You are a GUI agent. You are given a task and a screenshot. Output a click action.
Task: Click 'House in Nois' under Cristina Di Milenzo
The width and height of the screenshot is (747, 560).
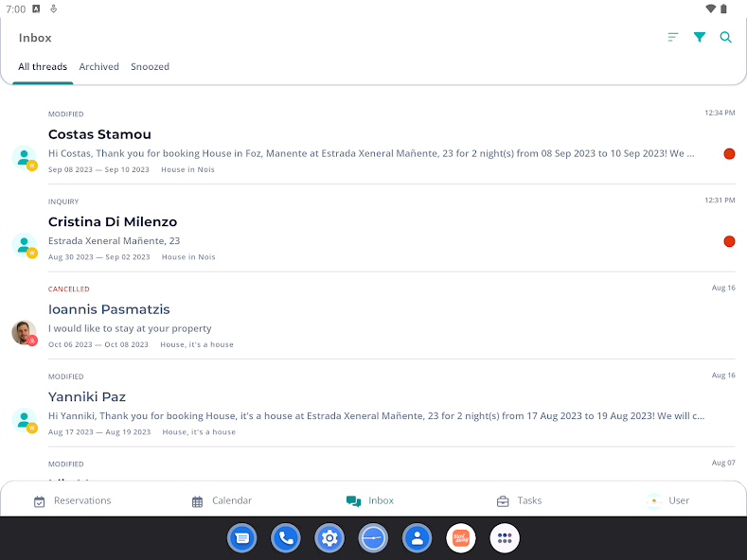point(188,257)
